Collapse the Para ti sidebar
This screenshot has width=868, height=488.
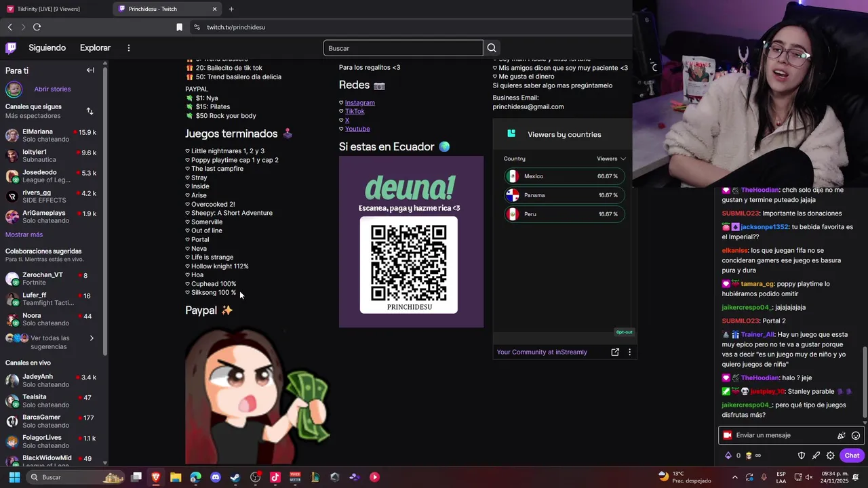point(90,70)
